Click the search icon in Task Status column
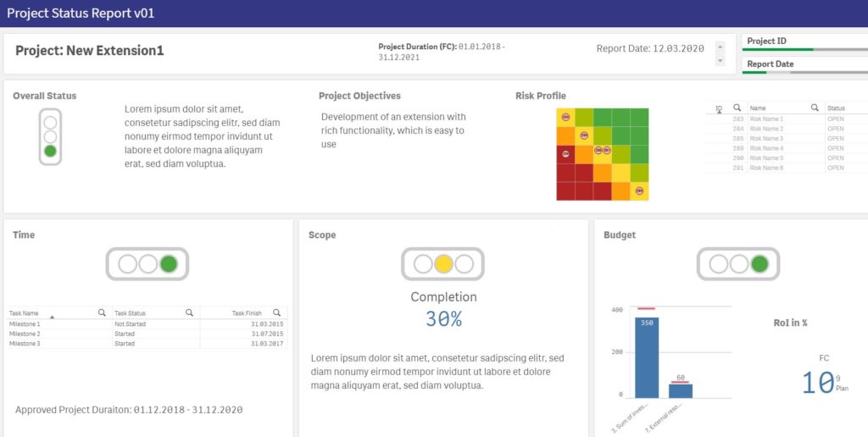This screenshot has height=437, width=868. [x=189, y=313]
